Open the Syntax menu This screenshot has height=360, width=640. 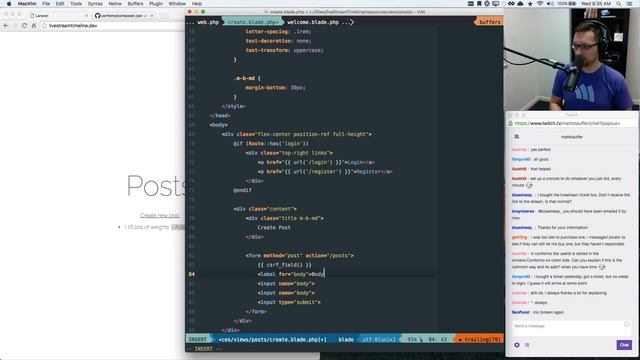[x=95, y=4]
